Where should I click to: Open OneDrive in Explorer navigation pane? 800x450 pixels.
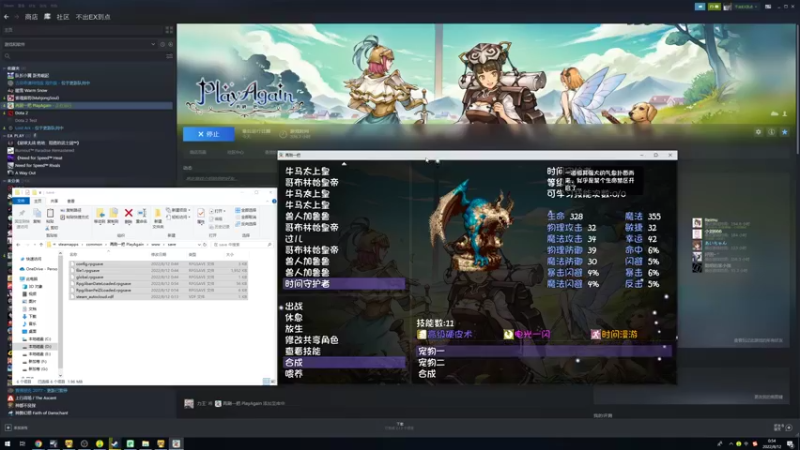(38, 269)
